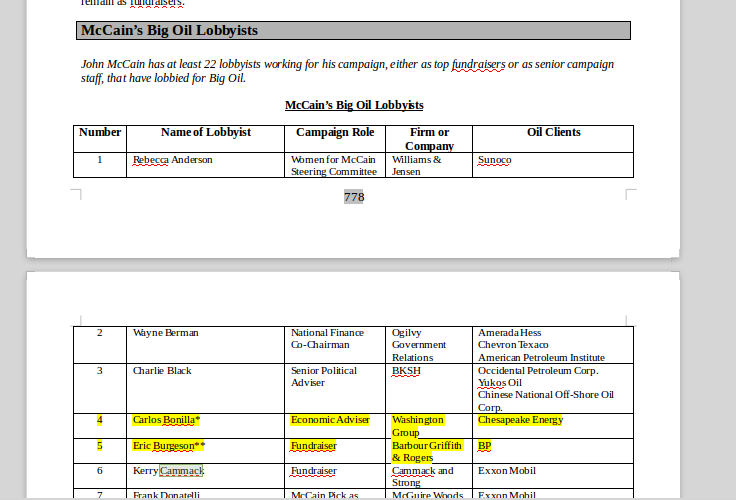The height and width of the screenshot is (500, 736).
Task: Click highlighted "Barbour Griffith & Rogers" cell
Action: [427, 452]
